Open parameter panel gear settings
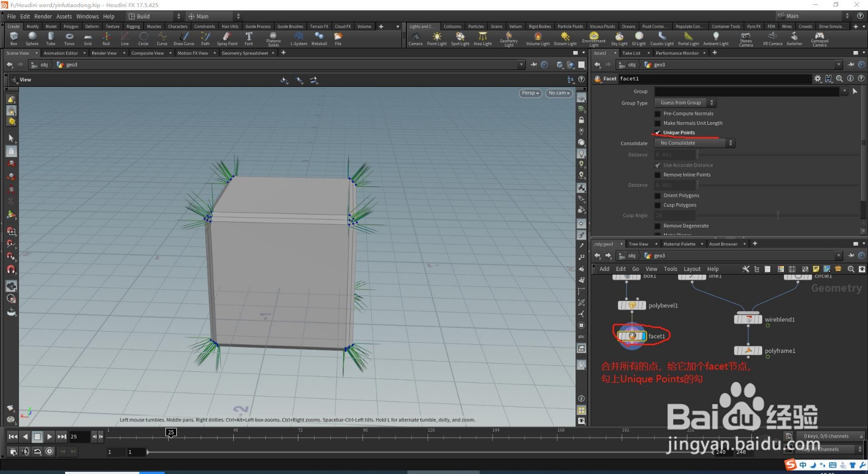The height and width of the screenshot is (474, 868). pos(818,79)
